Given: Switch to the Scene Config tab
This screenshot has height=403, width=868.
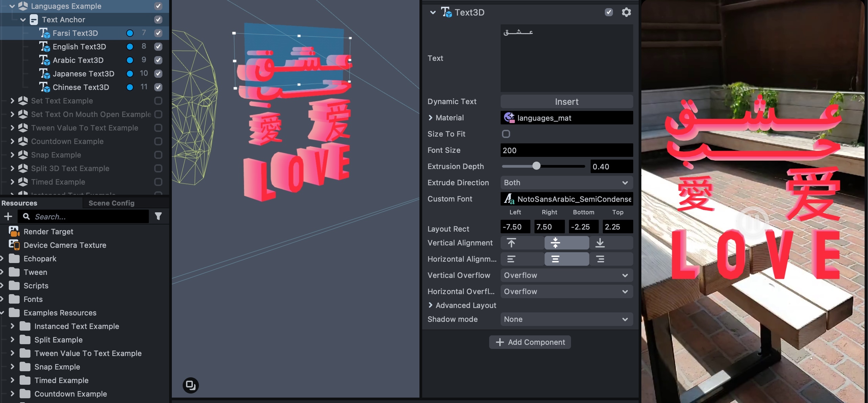Looking at the screenshot, I should point(111,203).
